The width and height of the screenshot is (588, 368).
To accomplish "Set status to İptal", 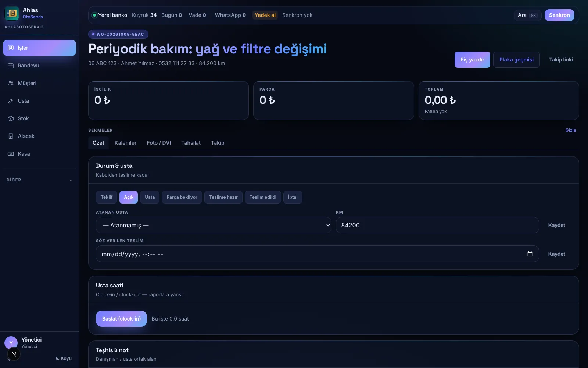I will [293, 197].
